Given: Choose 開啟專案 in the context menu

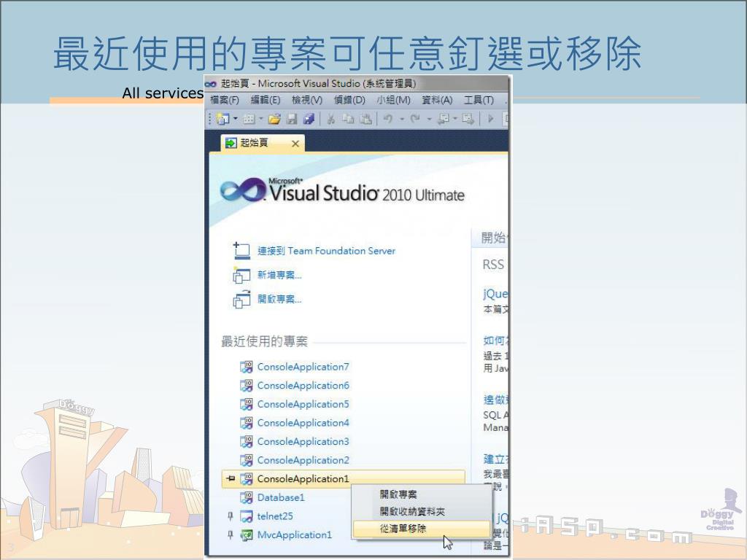Looking at the screenshot, I should coord(422,494).
